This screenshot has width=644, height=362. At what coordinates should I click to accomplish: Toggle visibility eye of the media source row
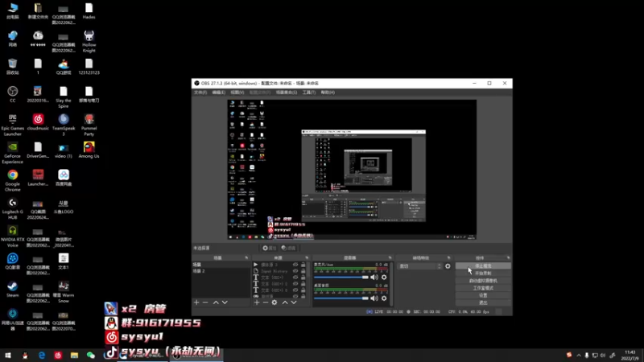pyautogui.click(x=295, y=265)
